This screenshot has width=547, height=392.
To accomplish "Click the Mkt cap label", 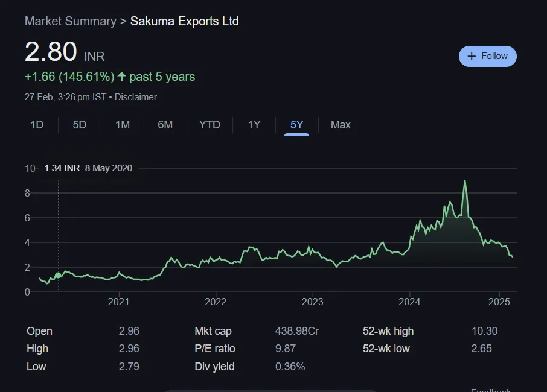I will coord(213,331).
